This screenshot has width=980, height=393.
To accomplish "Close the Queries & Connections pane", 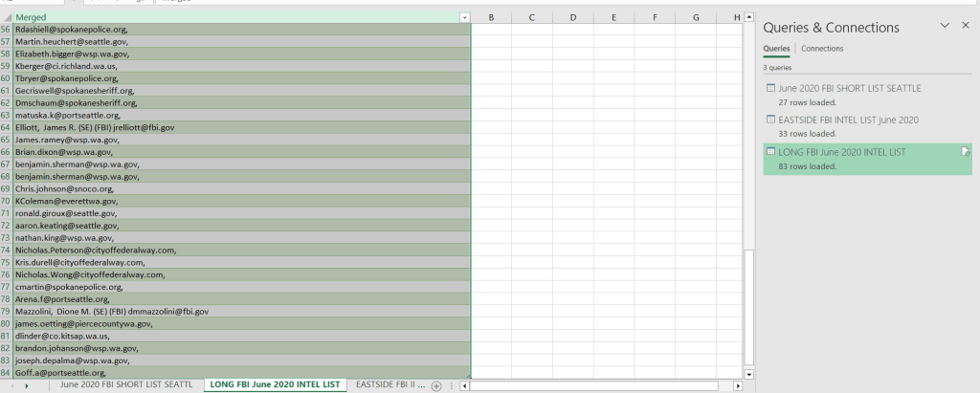I will 965,26.
